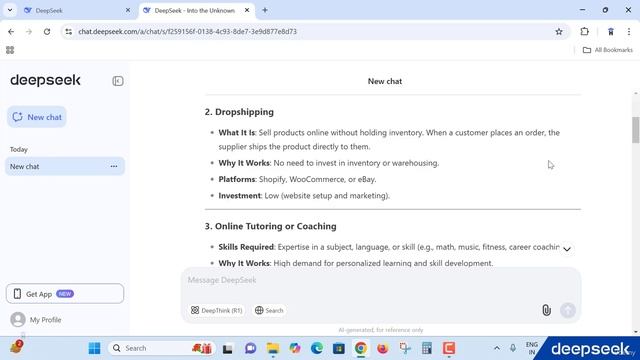640x360 pixels.
Task: Click the Investment: Low line
Action: pos(304,196)
